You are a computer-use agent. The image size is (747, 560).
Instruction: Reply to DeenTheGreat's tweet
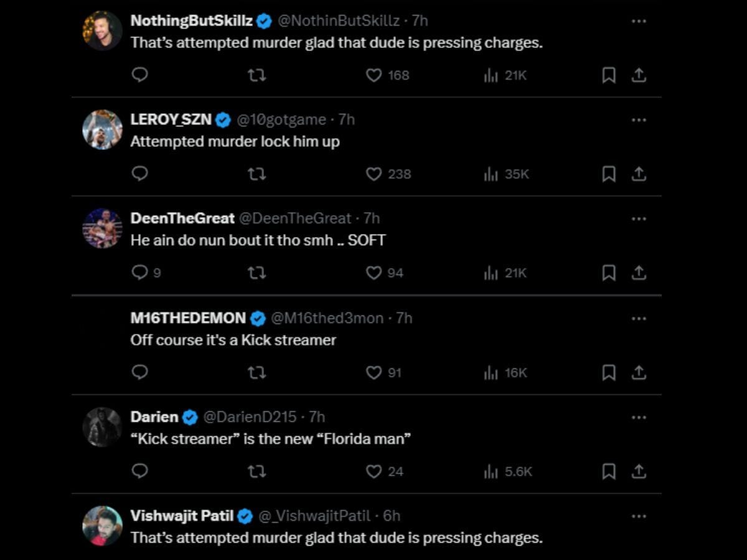tap(140, 273)
